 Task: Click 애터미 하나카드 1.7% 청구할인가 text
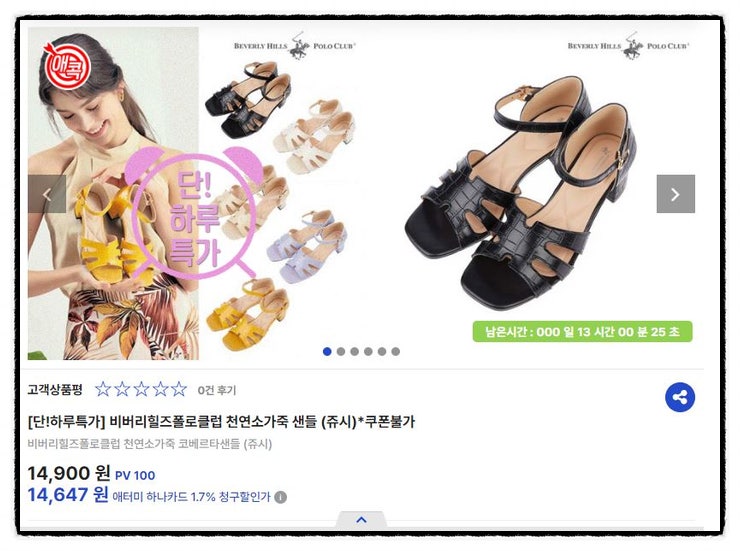(x=192, y=497)
